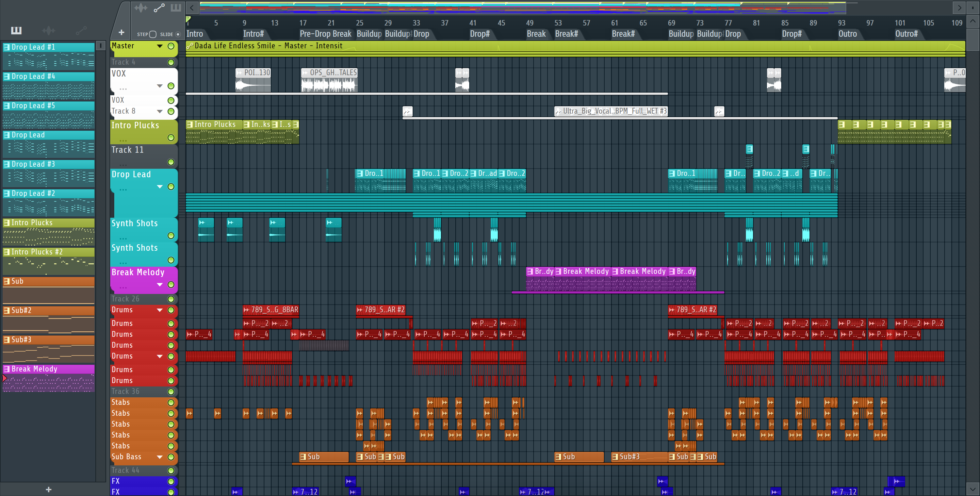Mute the Break Melody track

(x=171, y=284)
